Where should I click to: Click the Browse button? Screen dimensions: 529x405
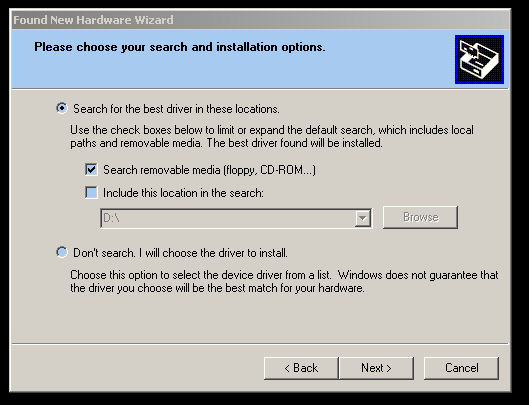coord(420,217)
